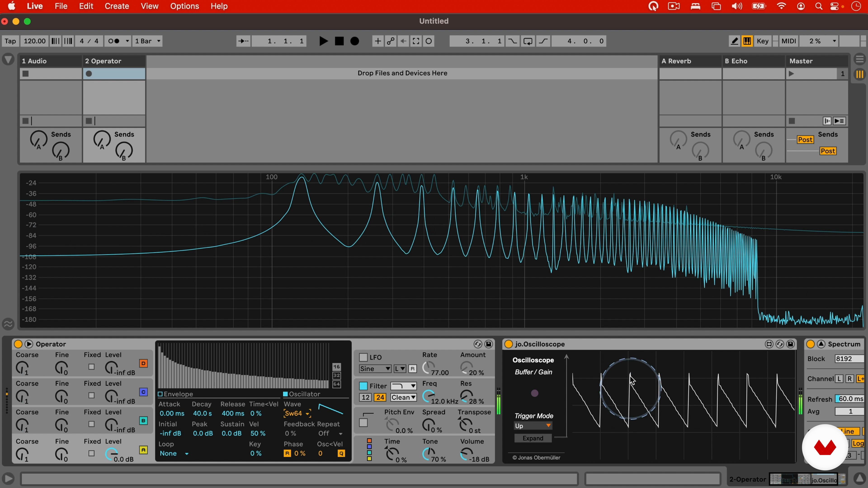Arm the Arrangement Record button
The height and width of the screenshot is (488, 868).
pos(354,41)
